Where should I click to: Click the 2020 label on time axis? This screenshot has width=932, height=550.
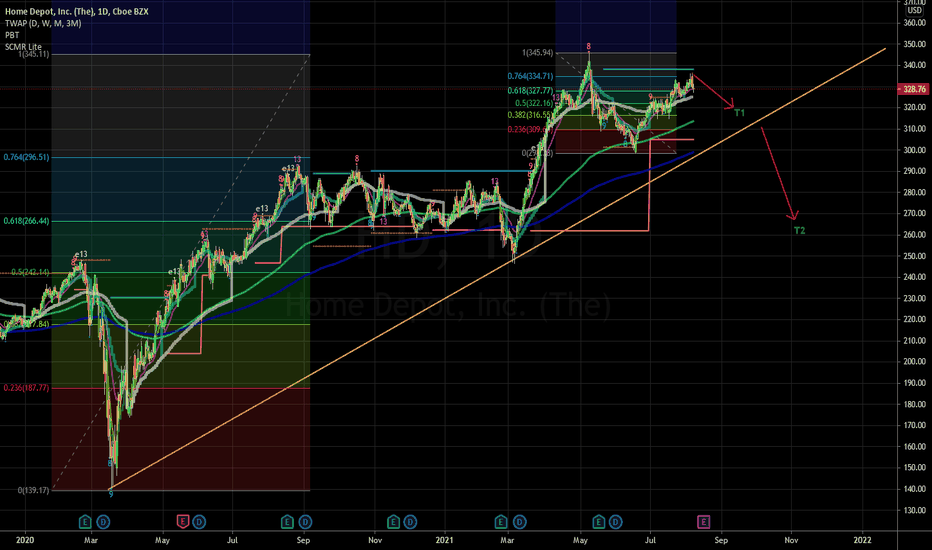click(24, 540)
